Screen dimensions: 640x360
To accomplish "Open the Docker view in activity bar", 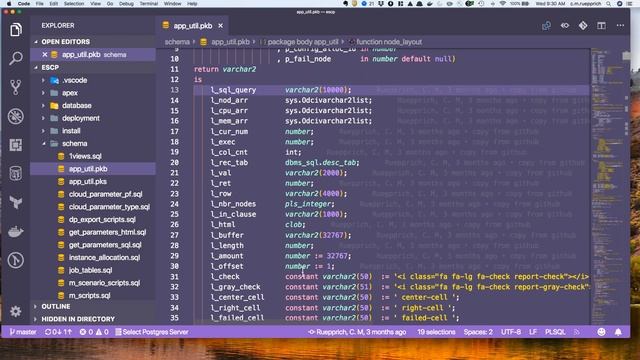I will click(x=16, y=231).
